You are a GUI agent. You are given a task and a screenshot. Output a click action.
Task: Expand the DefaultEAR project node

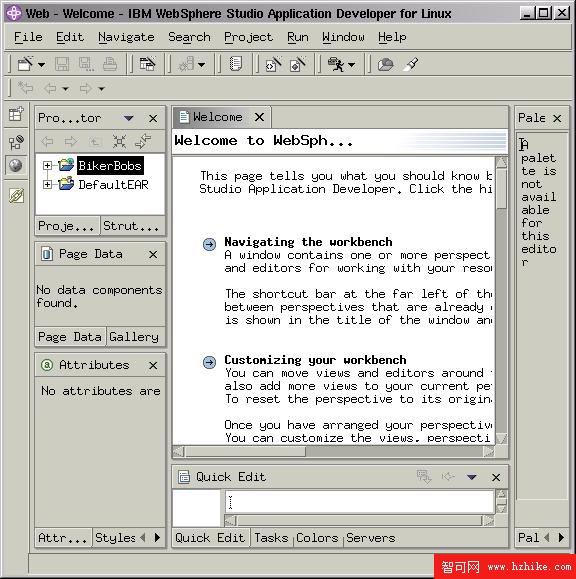pos(47,184)
